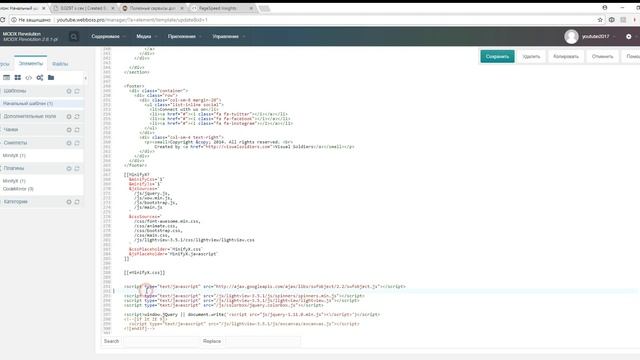Click the site security info icon
This screenshot has height=360, width=640.
click(x=13, y=20)
